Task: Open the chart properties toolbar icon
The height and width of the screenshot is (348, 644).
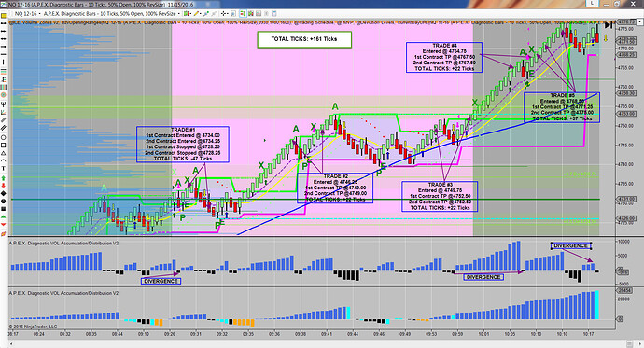Action: [274, 14]
